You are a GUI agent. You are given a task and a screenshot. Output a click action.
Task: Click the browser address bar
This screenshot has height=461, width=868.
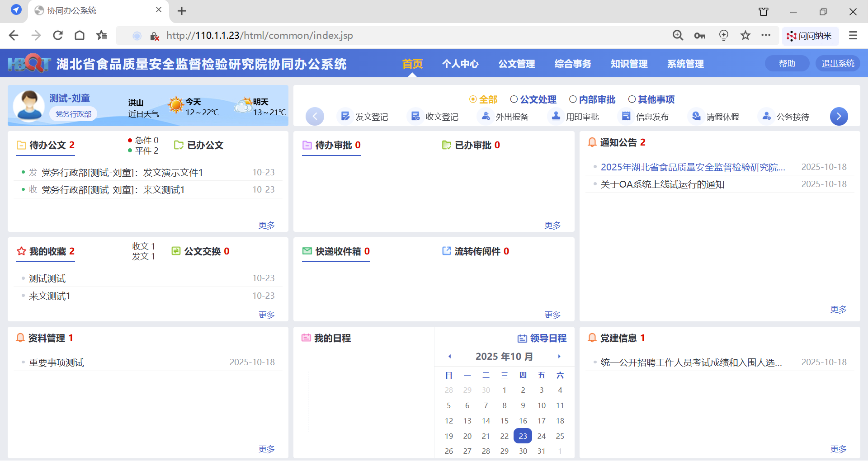click(407, 36)
